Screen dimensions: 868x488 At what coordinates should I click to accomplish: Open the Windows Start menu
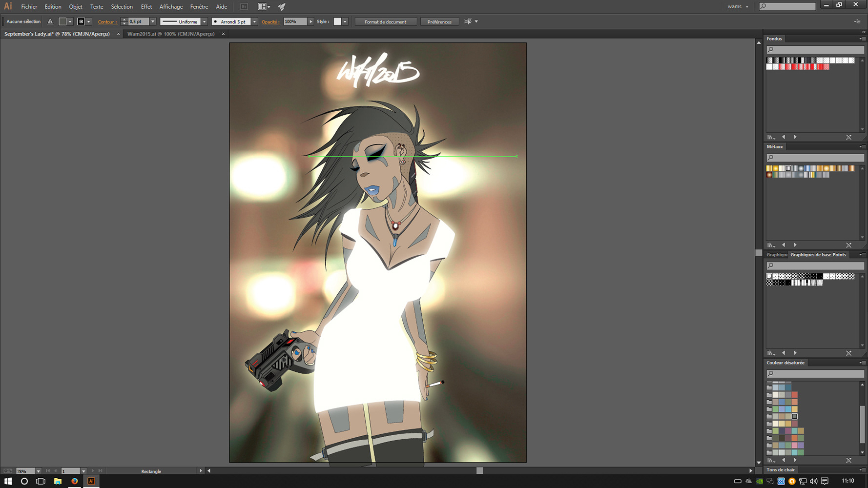point(8,481)
